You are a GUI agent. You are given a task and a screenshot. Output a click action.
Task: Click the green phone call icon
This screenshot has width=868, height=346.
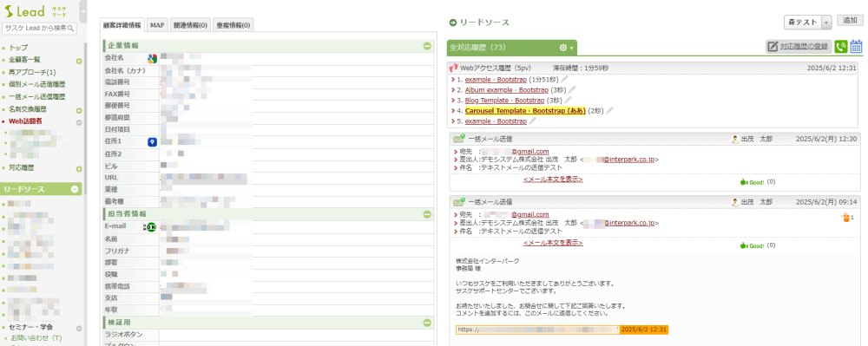(841, 47)
